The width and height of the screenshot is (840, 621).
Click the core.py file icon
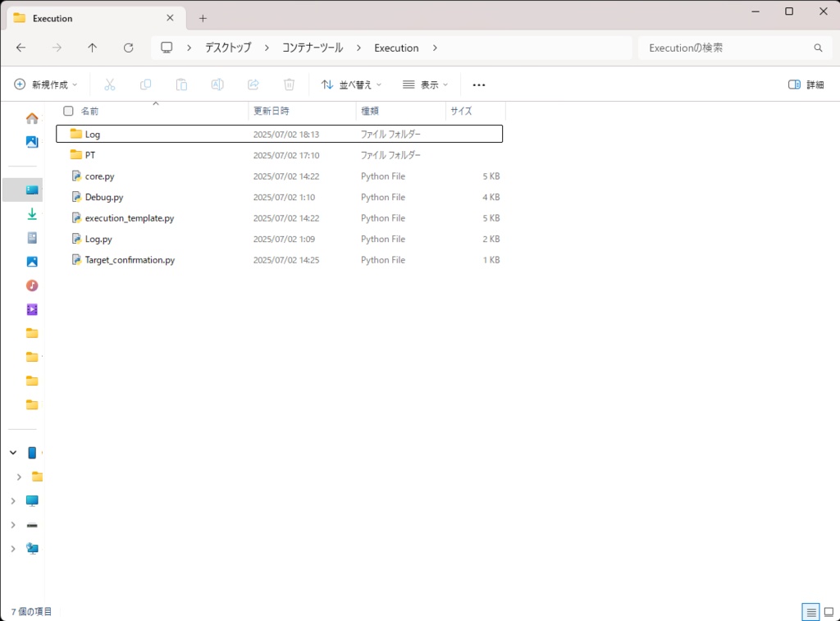76,176
